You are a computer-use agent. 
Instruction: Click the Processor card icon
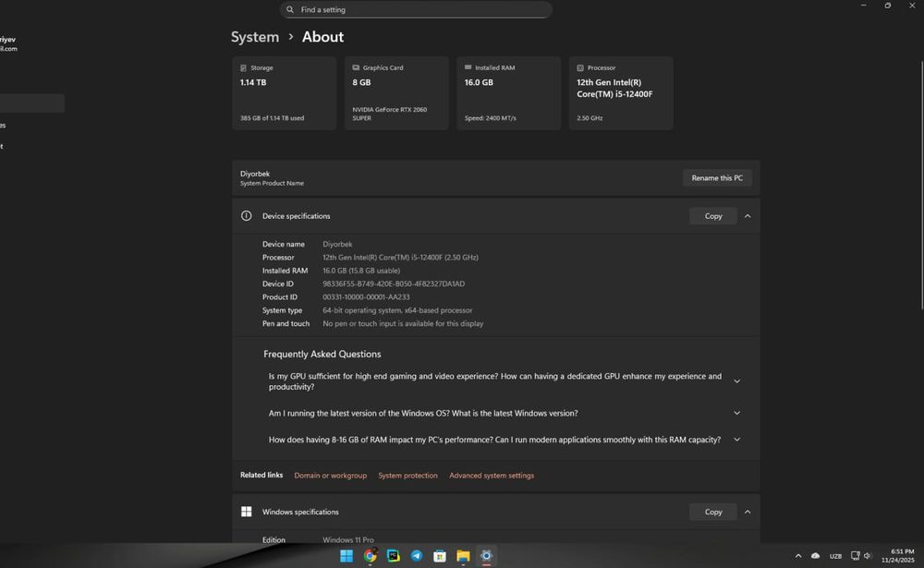click(x=580, y=67)
